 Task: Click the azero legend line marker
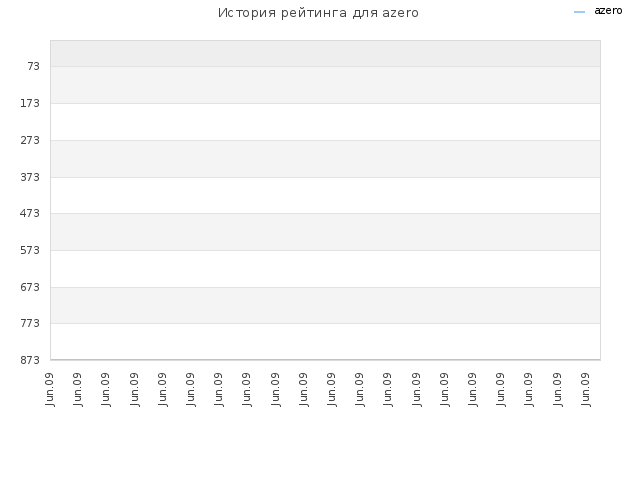(579, 12)
